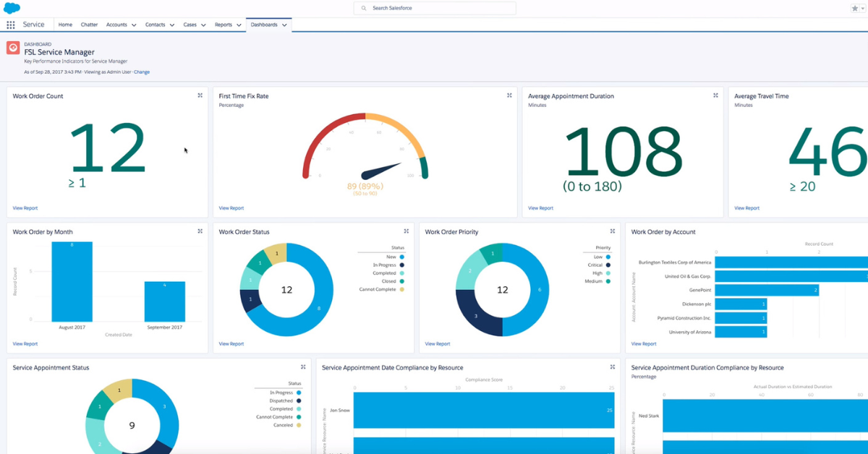
Task: Click the Work Order Count value 12
Action: (x=108, y=149)
